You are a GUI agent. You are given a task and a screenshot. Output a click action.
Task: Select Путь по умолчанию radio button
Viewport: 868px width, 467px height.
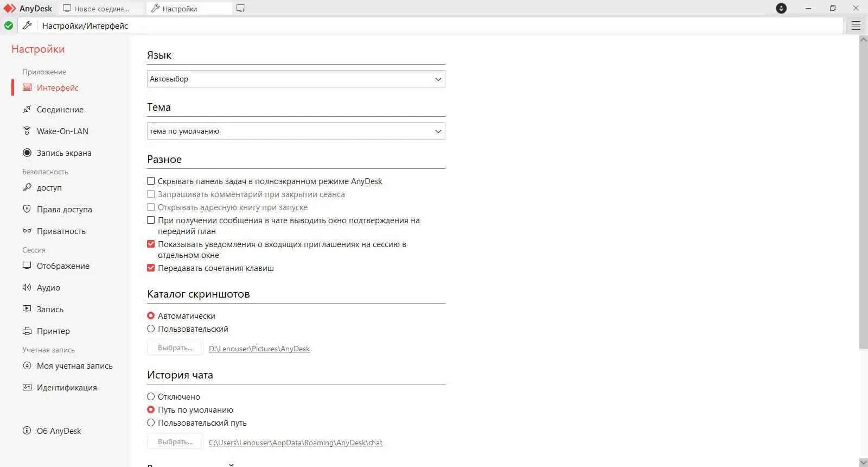pos(151,409)
